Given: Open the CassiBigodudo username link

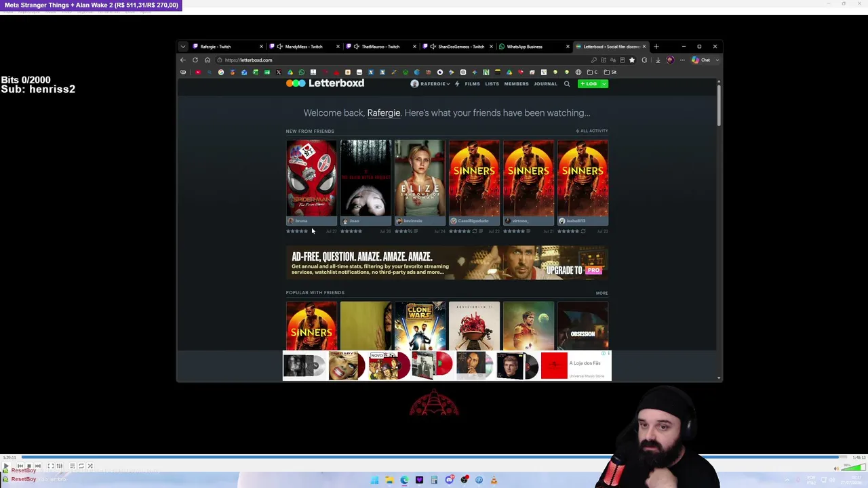Looking at the screenshot, I should (473, 221).
